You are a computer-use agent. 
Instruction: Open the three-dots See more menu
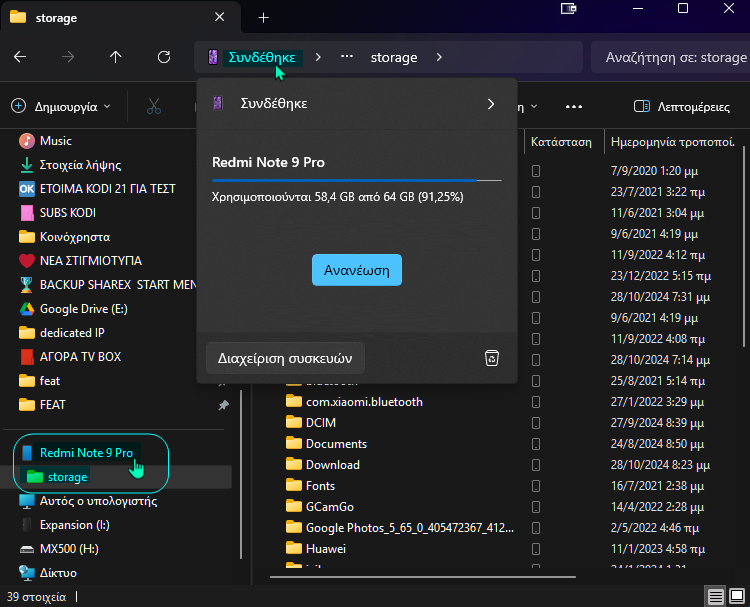574,106
